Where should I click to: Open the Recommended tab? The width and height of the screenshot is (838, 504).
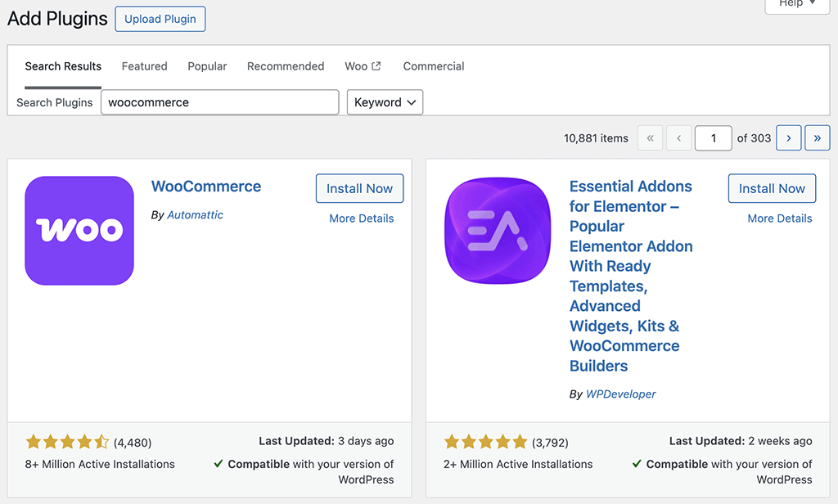click(286, 66)
